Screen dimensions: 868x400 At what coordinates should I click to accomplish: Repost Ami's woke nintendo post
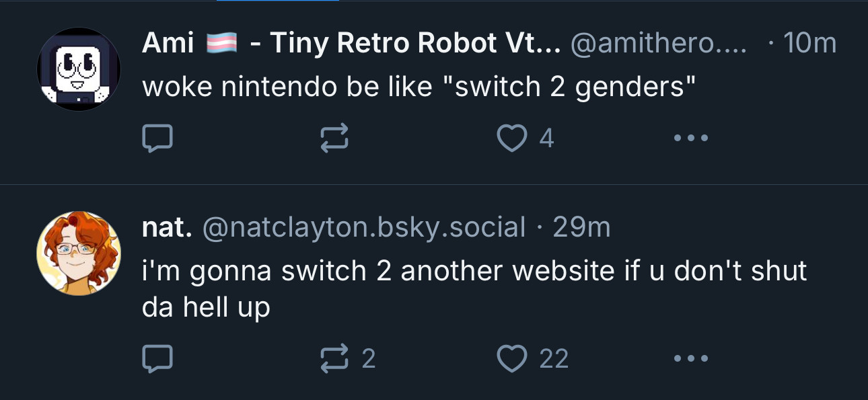[334, 138]
